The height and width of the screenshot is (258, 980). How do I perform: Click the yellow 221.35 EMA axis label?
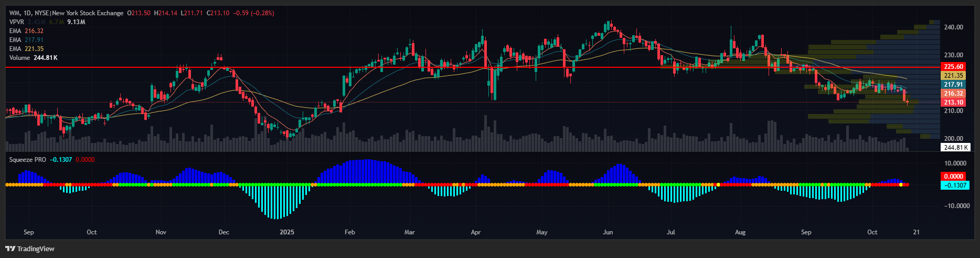tap(953, 76)
